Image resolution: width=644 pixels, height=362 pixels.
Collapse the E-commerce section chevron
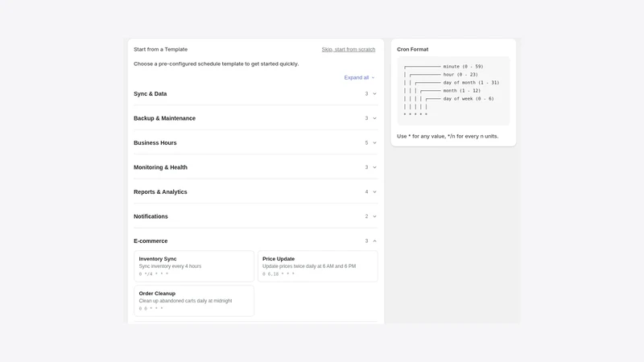[x=374, y=241]
